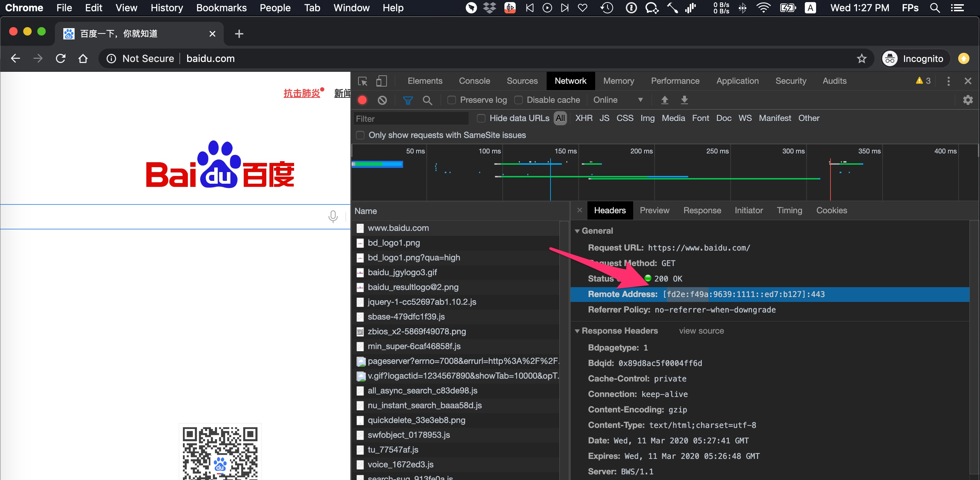Select the Remote Address header row

tap(770, 294)
